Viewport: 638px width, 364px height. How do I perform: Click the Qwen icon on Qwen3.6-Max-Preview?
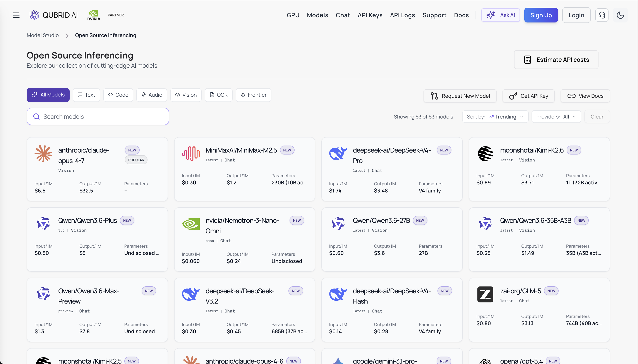43,294
